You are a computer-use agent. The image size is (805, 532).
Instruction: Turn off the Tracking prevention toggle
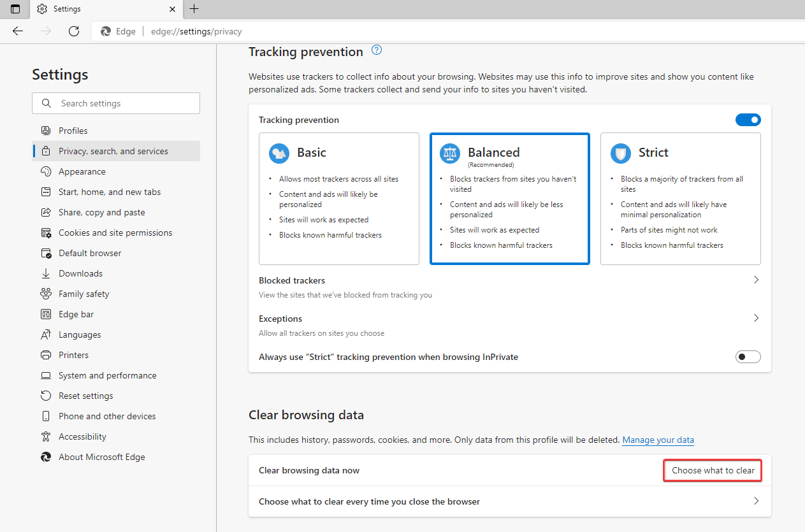pyautogui.click(x=748, y=120)
